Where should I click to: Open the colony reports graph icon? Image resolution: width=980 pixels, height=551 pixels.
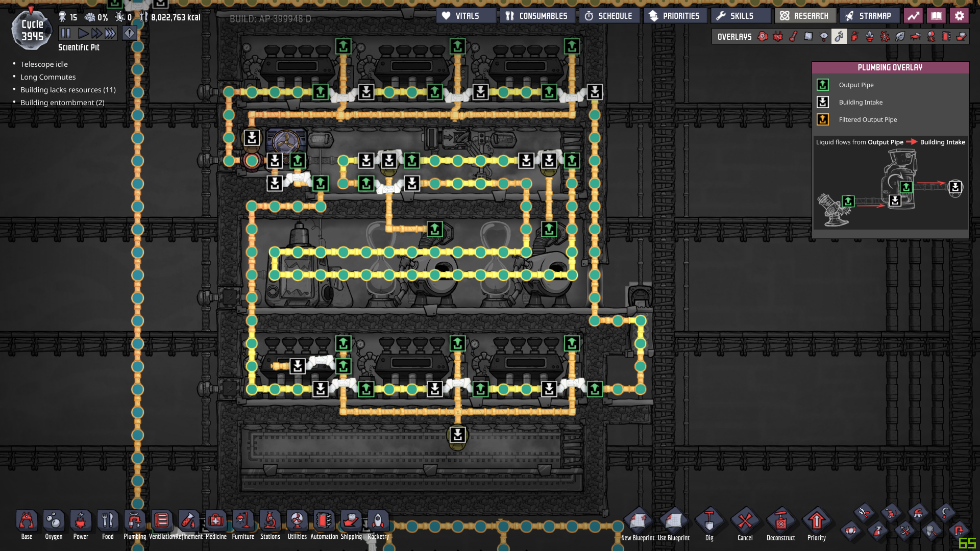[913, 16]
